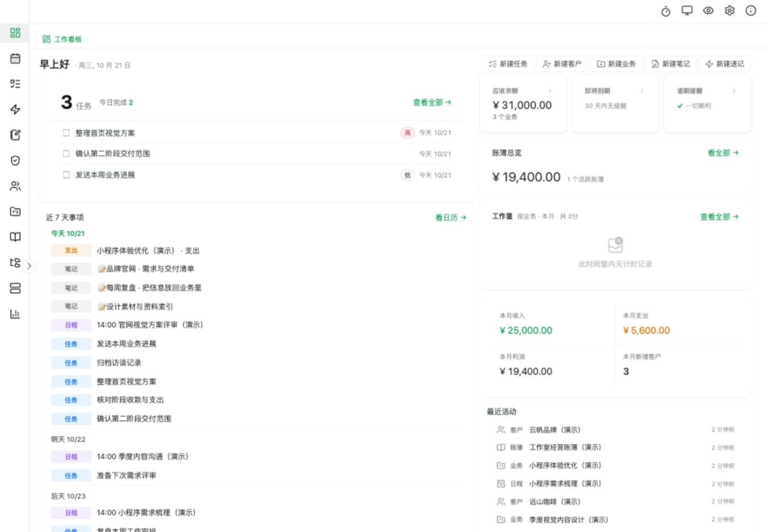The image size is (766, 532).
Task: Open the bar chart reports sidebar icon
Action: click(x=15, y=314)
